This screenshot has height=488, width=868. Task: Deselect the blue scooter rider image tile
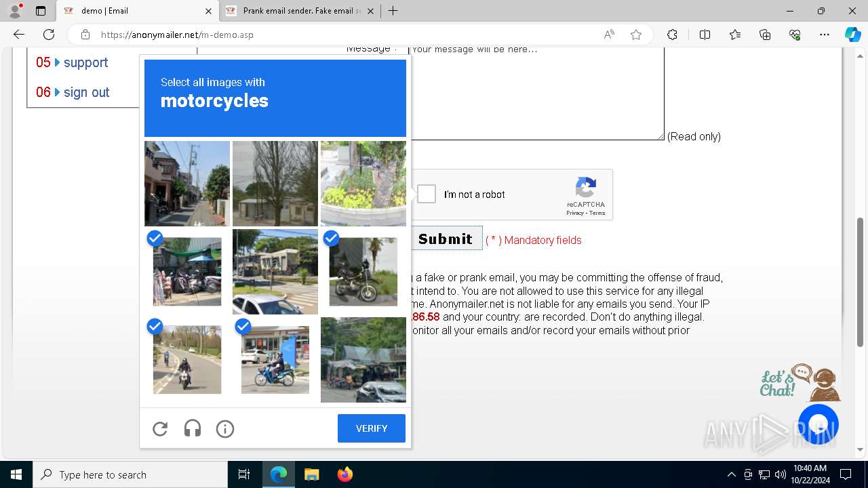click(275, 360)
